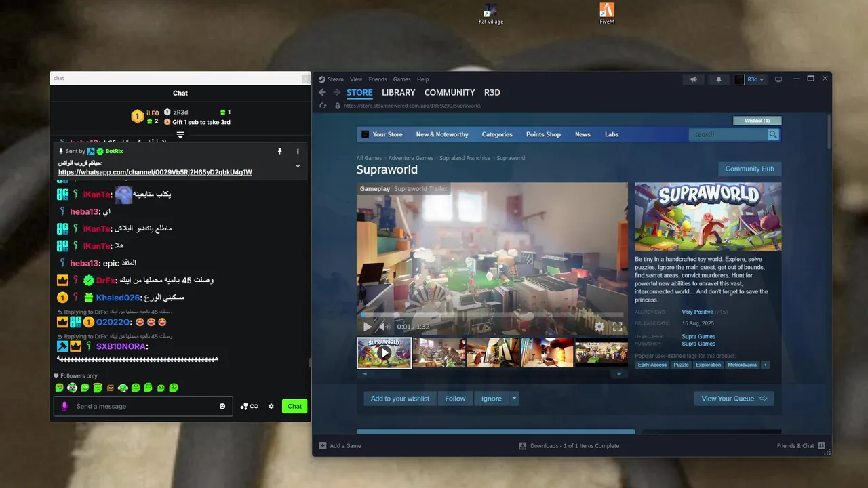Open Adventure Games breadcrumb link
This screenshot has height=488, width=868.
coord(410,158)
